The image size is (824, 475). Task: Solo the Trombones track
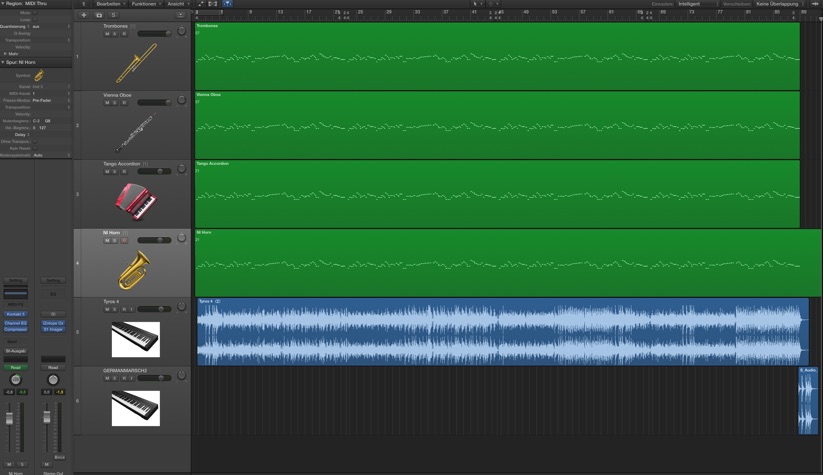[115, 34]
